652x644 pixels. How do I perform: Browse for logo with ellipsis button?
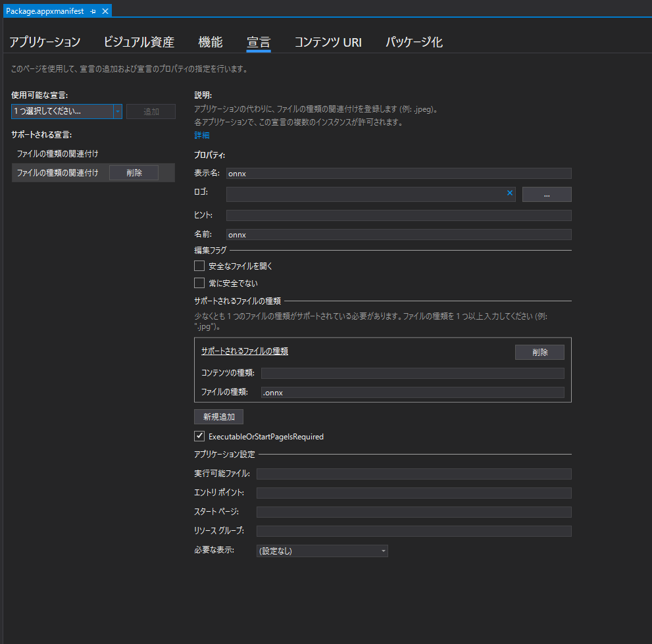[546, 194]
